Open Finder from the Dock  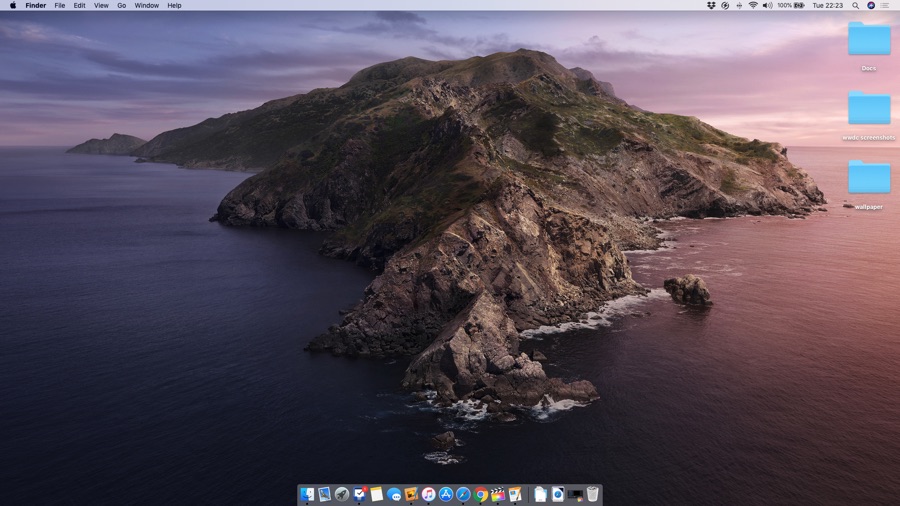pyautogui.click(x=307, y=494)
